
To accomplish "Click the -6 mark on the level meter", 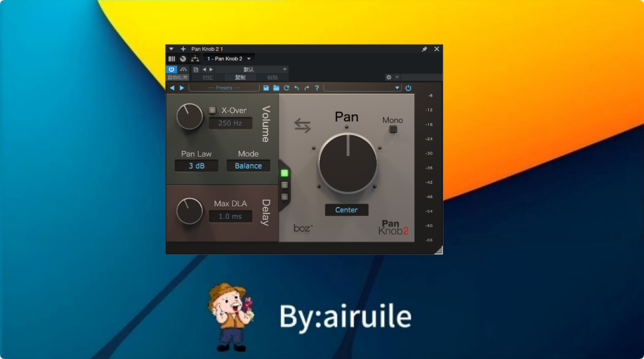I will click(430, 96).
